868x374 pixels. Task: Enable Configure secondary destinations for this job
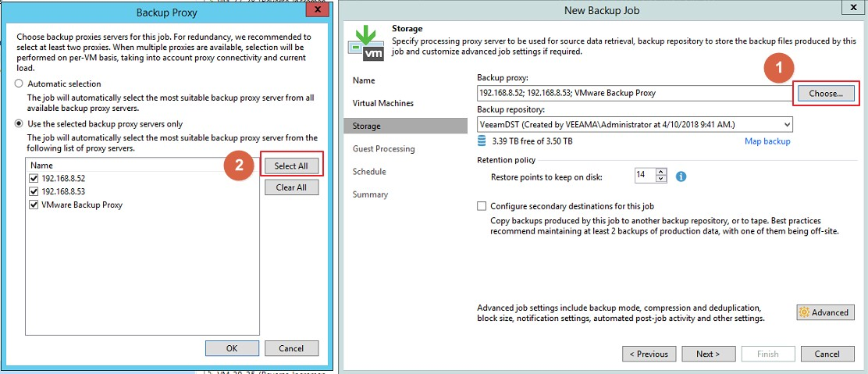point(482,206)
